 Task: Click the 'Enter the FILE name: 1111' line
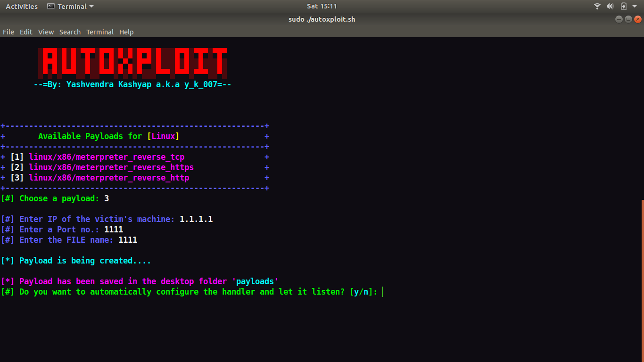pyautogui.click(x=69, y=240)
